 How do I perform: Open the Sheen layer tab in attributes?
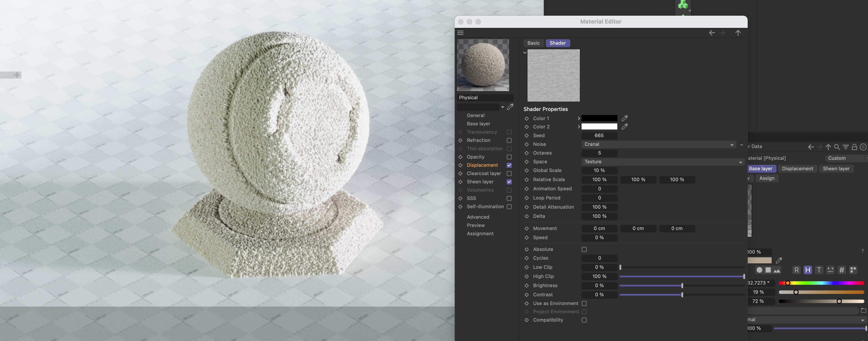836,169
